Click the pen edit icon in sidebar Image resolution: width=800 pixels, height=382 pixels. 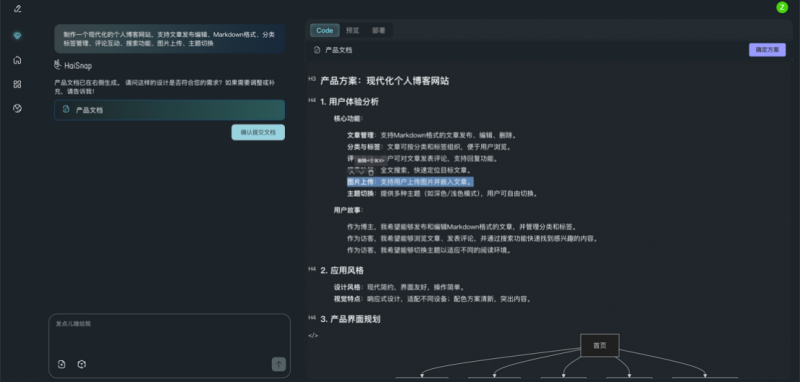pos(17,9)
